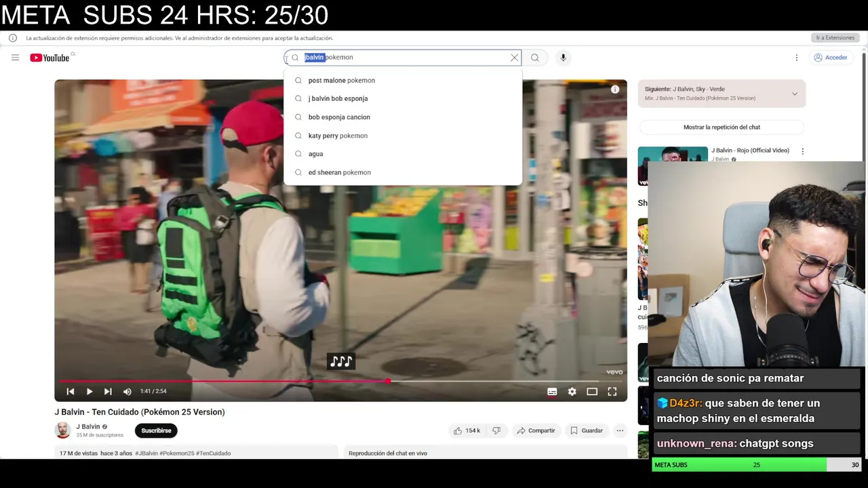Click Reproducción del chat en vivo
The image size is (868, 488).
click(388, 453)
